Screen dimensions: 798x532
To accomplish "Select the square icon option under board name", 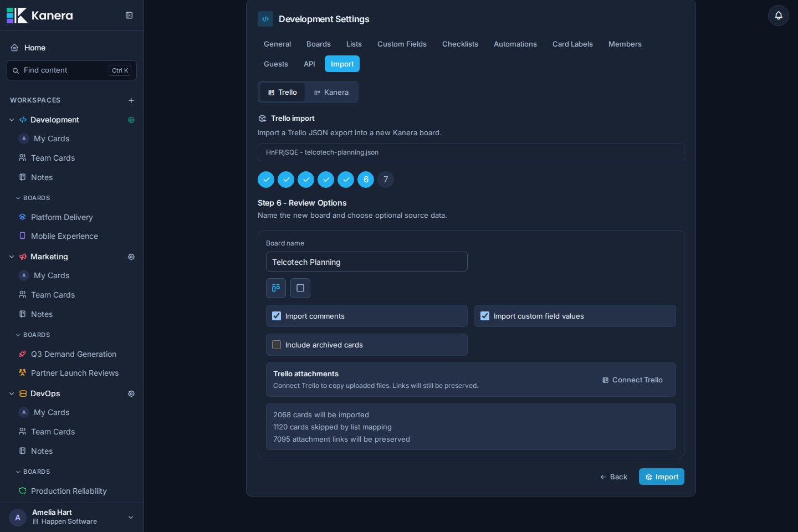I will [x=300, y=288].
